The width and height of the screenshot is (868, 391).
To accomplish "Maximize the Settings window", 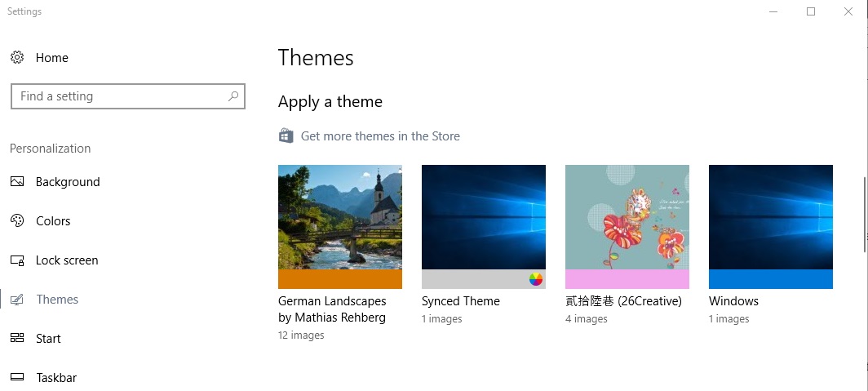I will (811, 11).
